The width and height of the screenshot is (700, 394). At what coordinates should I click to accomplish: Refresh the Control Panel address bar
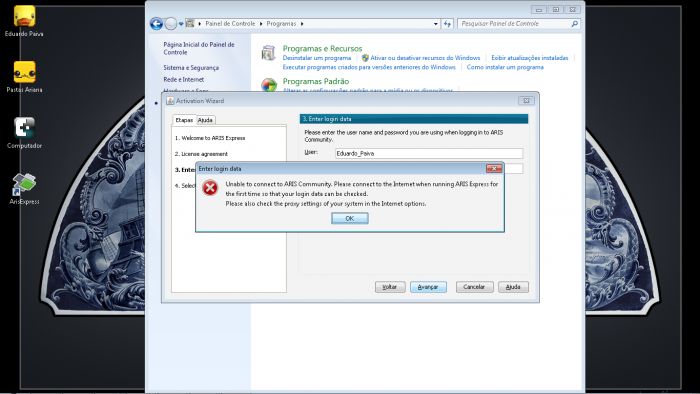(x=447, y=24)
